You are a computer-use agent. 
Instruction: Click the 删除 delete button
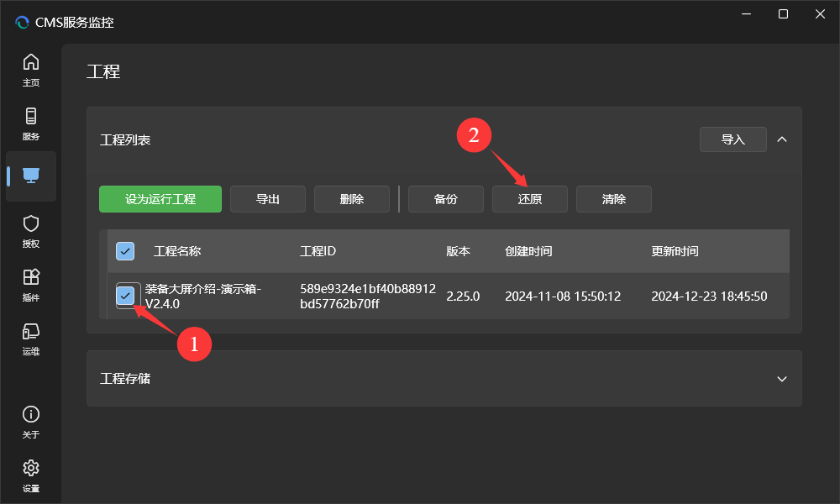pyautogui.click(x=352, y=199)
